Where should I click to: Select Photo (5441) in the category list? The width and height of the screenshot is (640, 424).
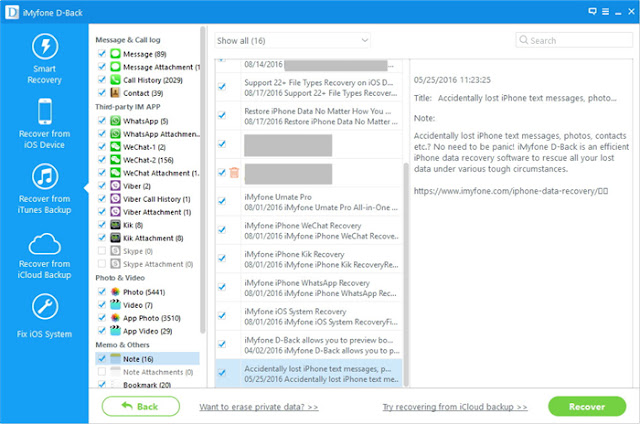[144, 292]
